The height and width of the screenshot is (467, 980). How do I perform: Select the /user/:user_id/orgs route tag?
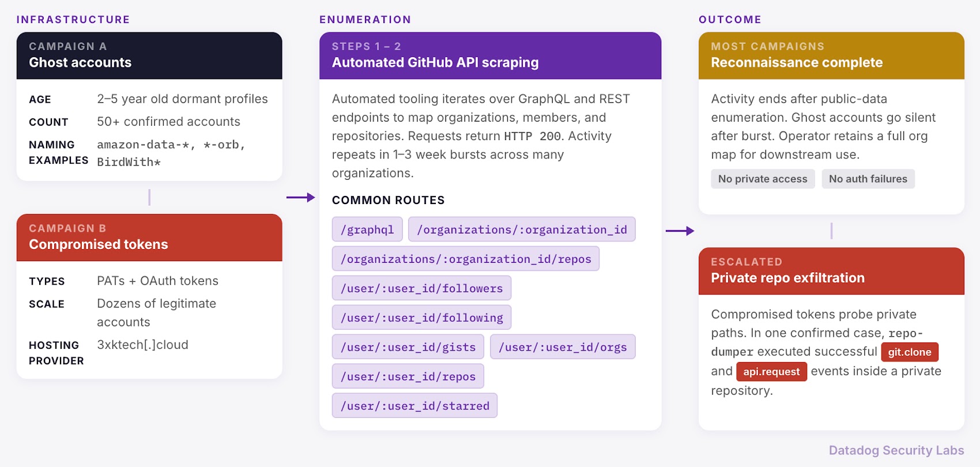[x=563, y=347]
